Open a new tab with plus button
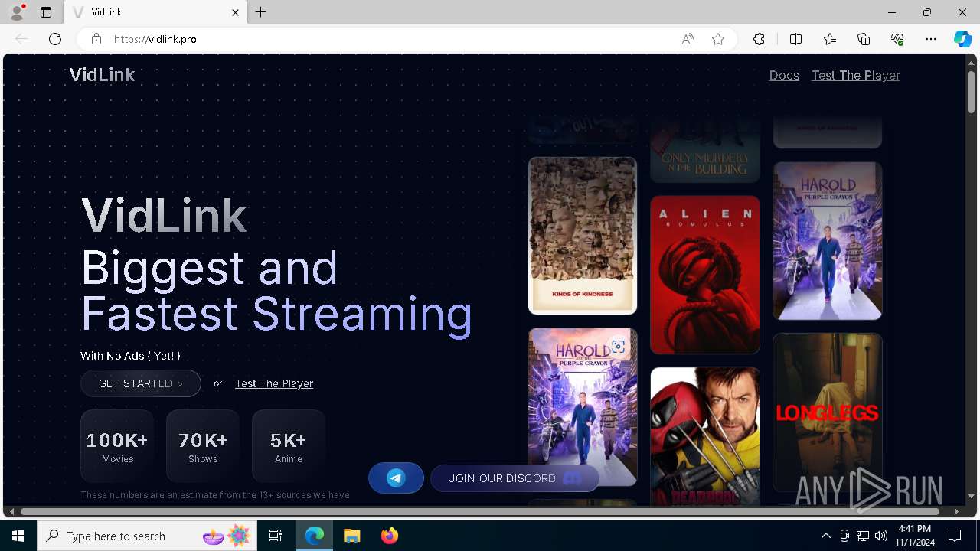Image resolution: width=980 pixels, height=551 pixels. 261,12
